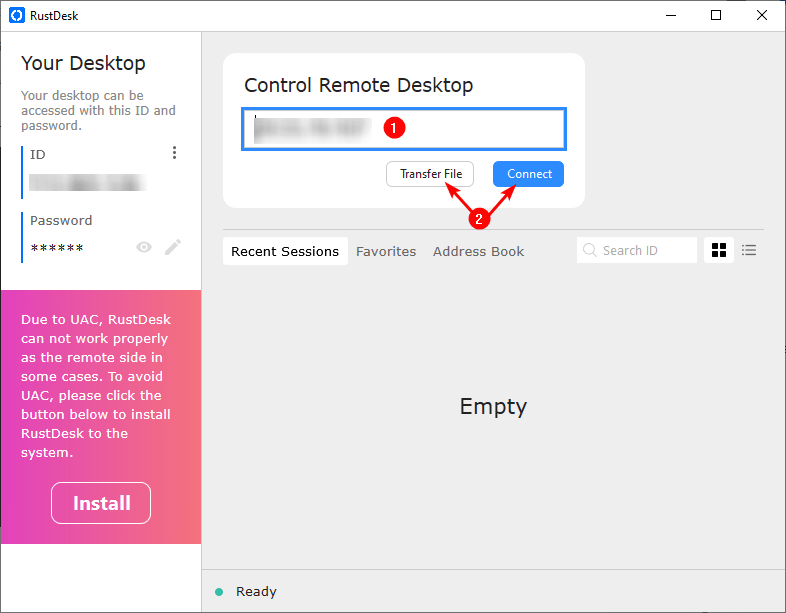The height and width of the screenshot is (613, 786).
Task: Click the blue Connect button
Action: tap(528, 174)
